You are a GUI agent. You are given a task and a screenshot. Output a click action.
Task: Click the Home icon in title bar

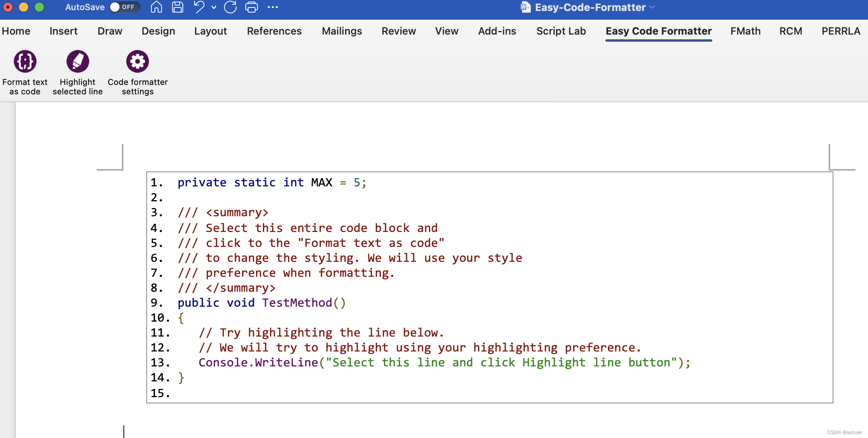point(156,7)
